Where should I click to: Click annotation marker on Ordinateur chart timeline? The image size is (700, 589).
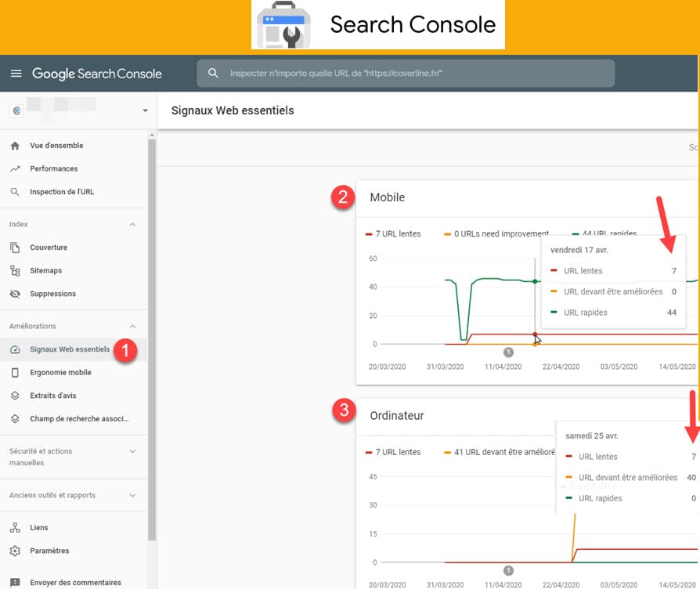click(x=508, y=571)
